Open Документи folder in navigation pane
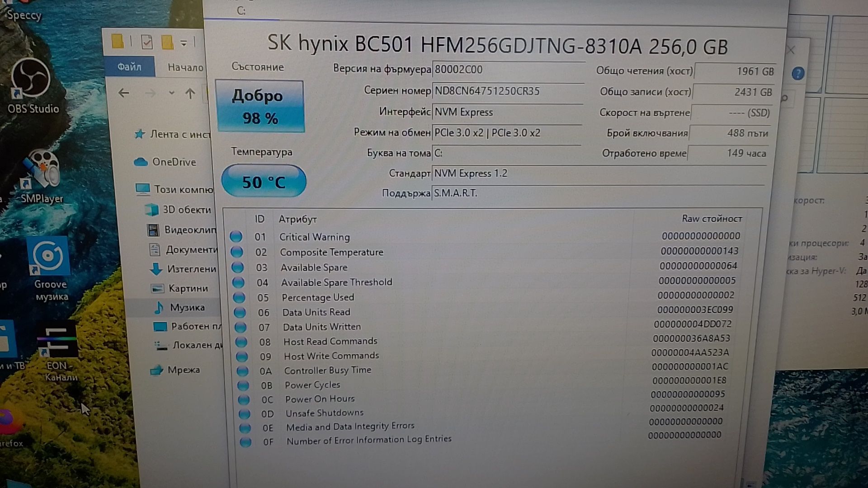 tap(183, 250)
